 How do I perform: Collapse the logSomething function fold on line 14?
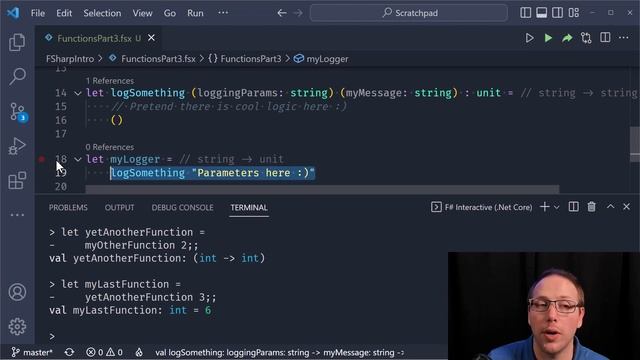point(78,93)
